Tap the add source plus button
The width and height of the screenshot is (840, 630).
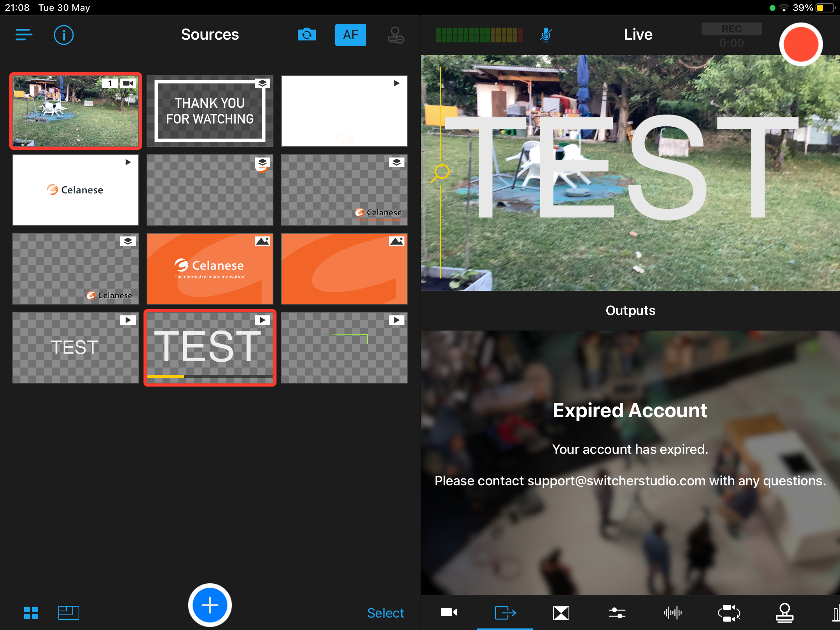210,605
